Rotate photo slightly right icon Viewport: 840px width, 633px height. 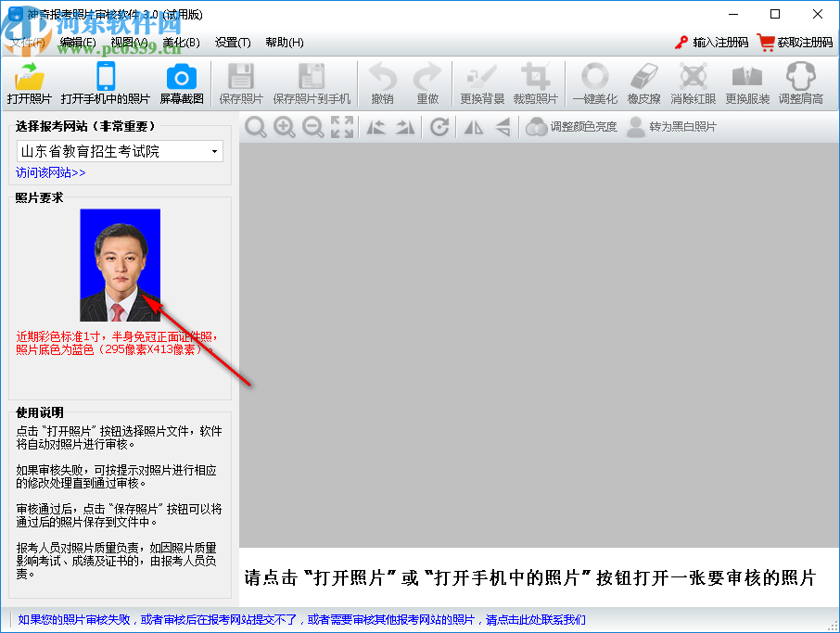pyautogui.click(x=405, y=127)
